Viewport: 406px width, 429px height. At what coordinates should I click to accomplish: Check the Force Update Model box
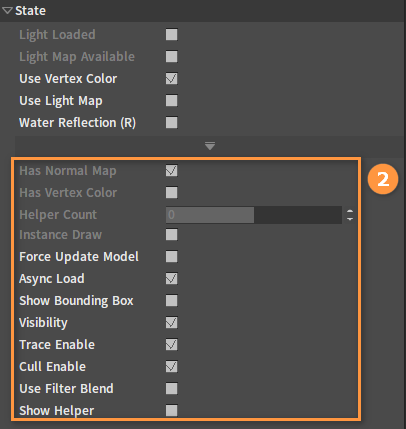(171, 257)
